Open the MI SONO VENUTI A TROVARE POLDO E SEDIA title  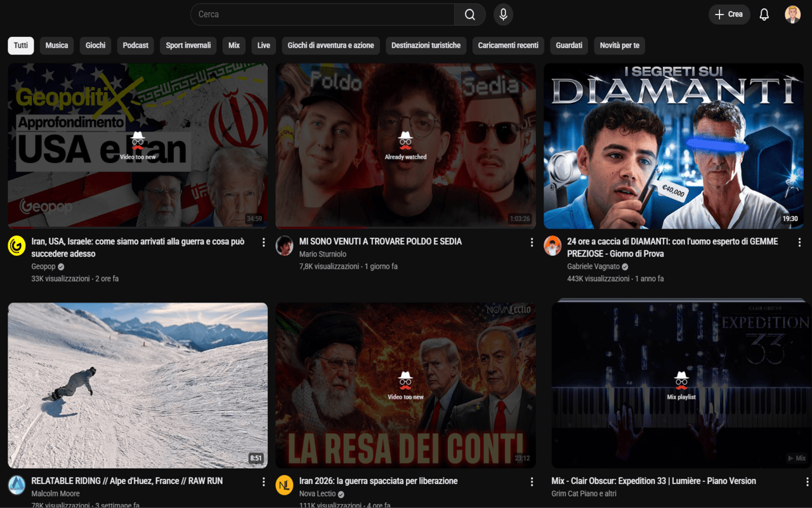coord(381,241)
